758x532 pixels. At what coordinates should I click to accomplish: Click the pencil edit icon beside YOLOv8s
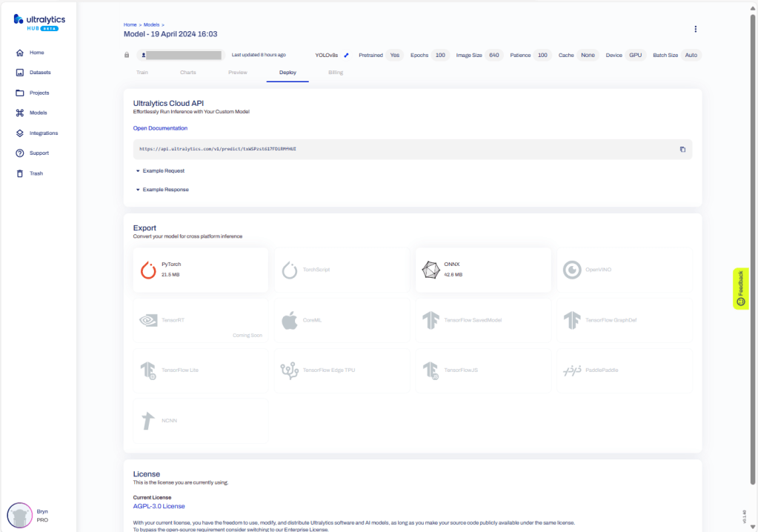tap(346, 55)
